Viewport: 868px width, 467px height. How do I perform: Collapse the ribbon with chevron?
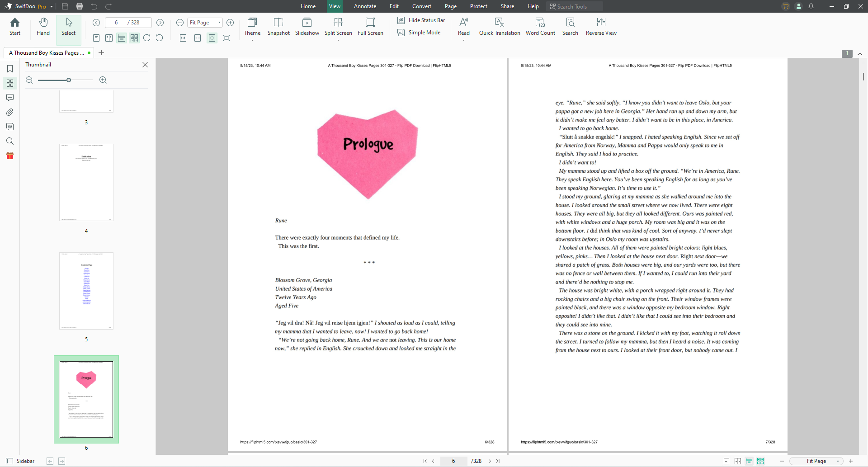tap(860, 54)
